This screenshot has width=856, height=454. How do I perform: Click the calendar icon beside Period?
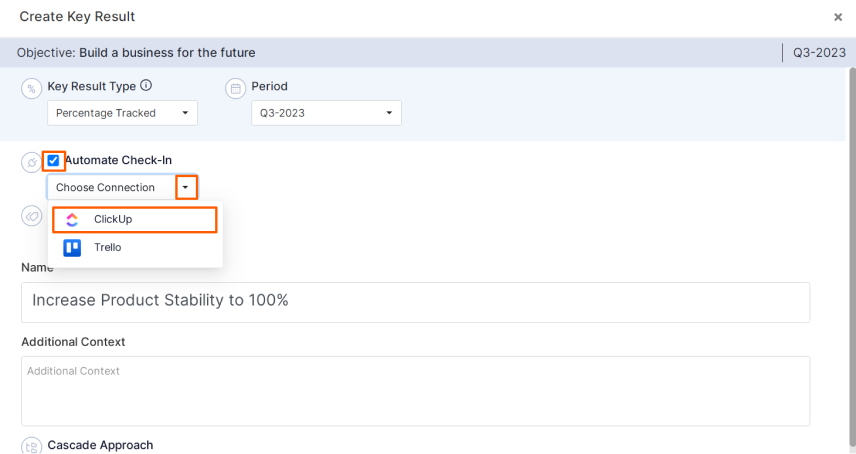pos(236,88)
